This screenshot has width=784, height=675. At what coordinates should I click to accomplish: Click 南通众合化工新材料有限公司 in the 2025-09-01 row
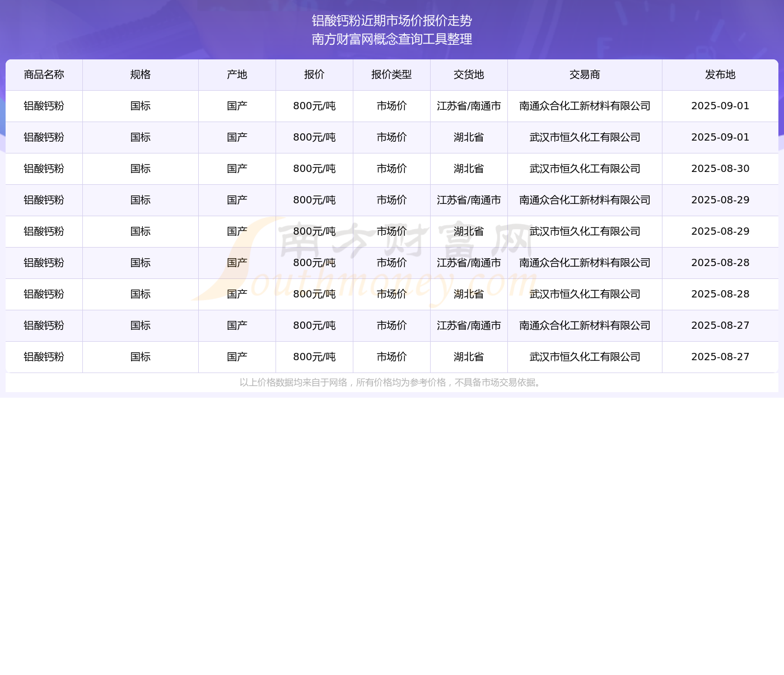[585, 106]
